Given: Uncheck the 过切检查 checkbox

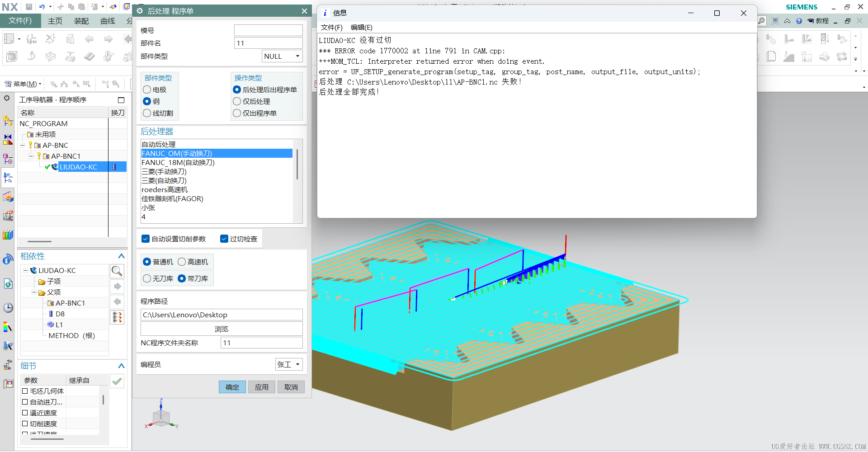Looking at the screenshot, I should [224, 239].
